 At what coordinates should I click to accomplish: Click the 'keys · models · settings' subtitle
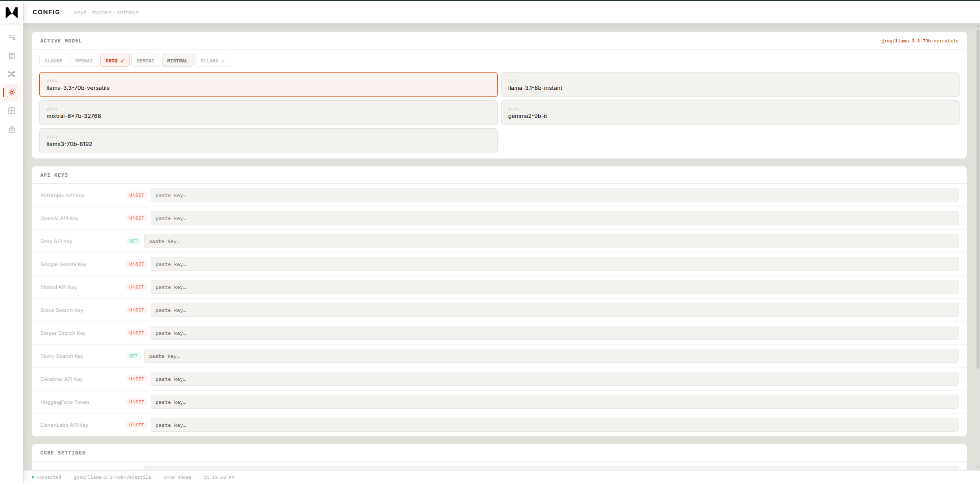point(106,12)
